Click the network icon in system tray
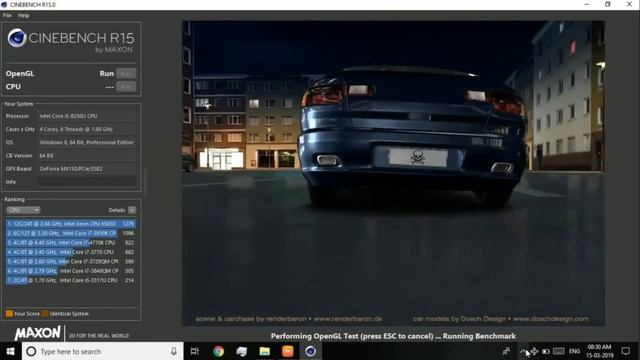The width and height of the screenshot is (640, 360). tap(534, 351)
